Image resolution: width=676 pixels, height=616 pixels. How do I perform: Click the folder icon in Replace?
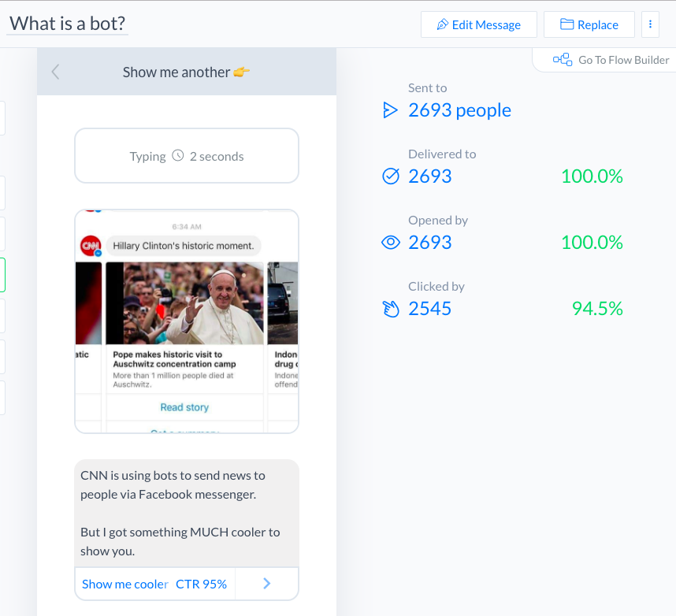[x=566, y=24]
